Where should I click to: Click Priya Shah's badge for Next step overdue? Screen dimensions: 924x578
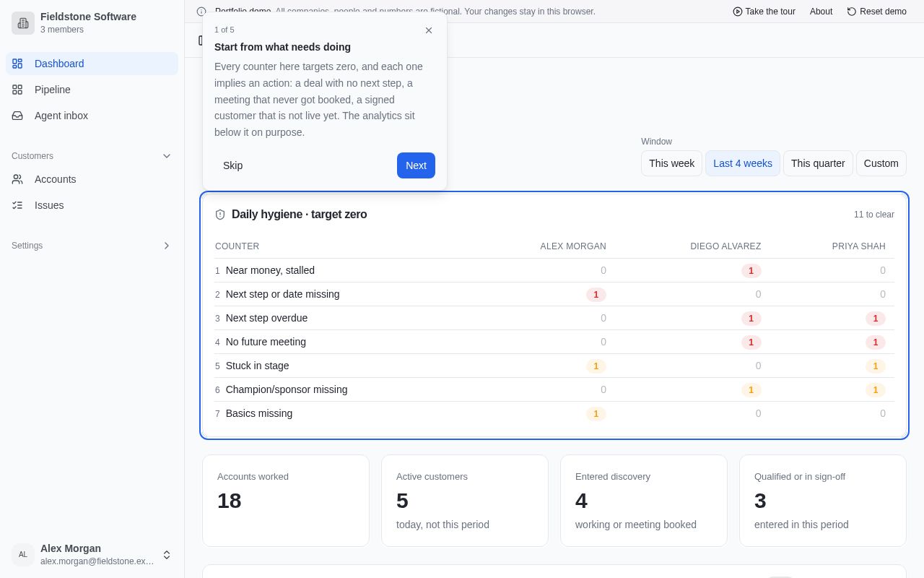click(875, 319)
